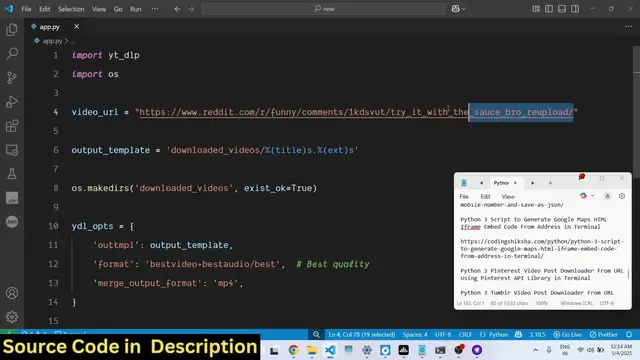The width and height of the screenshot is (640, 360).
Task: Open Notepad Edit menu
Action: tap(485, 196)
